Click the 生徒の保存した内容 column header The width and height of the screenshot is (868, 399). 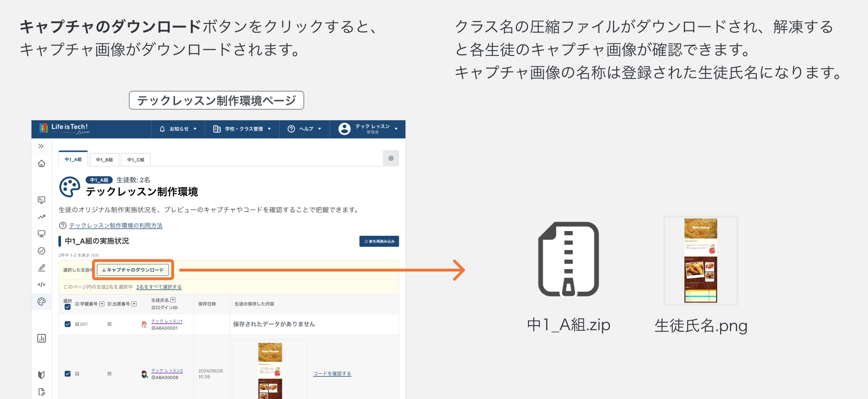click(254, 304)
